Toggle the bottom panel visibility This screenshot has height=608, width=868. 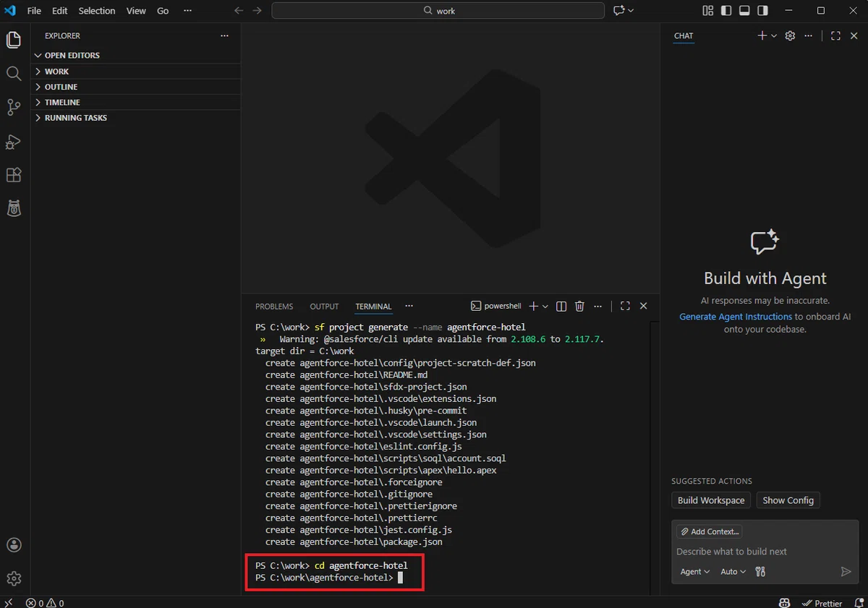click(744, 11)
